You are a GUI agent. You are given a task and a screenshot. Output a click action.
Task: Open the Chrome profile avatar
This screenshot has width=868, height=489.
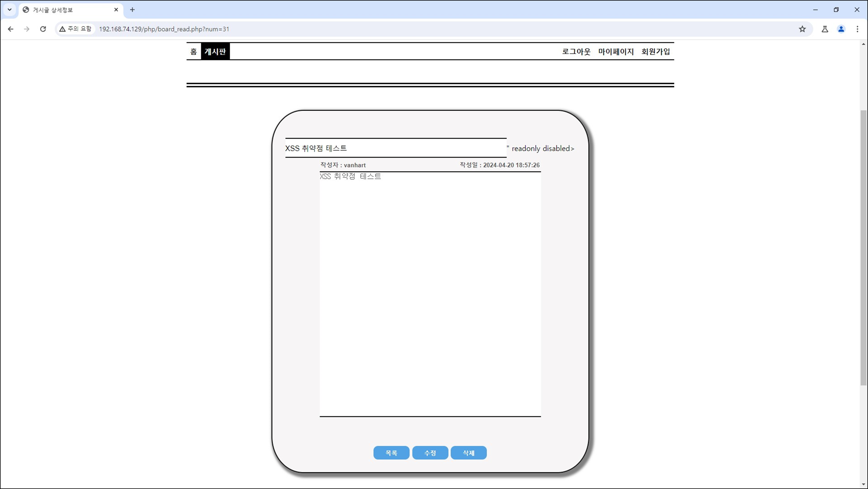[x=841, y=29]
